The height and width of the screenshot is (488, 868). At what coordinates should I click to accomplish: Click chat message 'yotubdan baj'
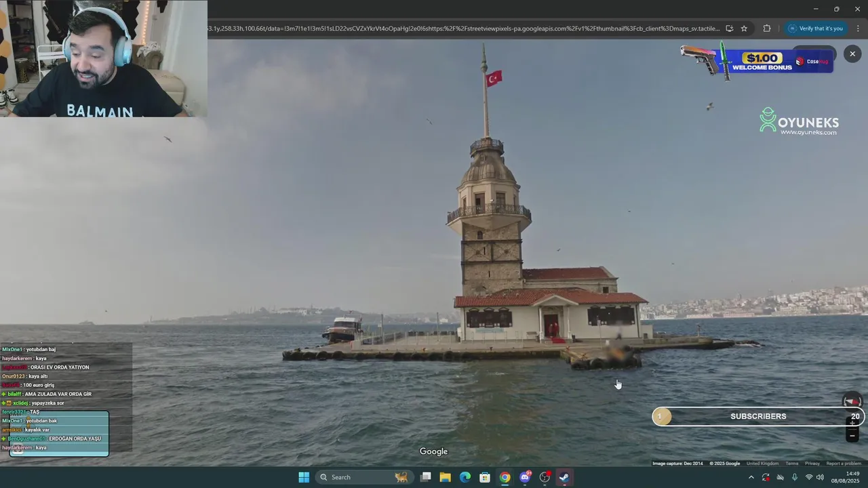(41, 350)
